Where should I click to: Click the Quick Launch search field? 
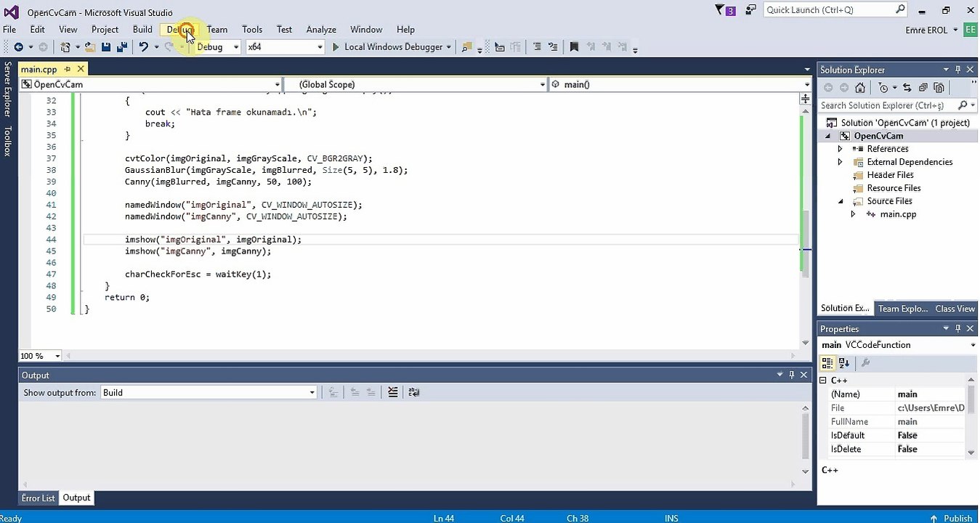828,10
